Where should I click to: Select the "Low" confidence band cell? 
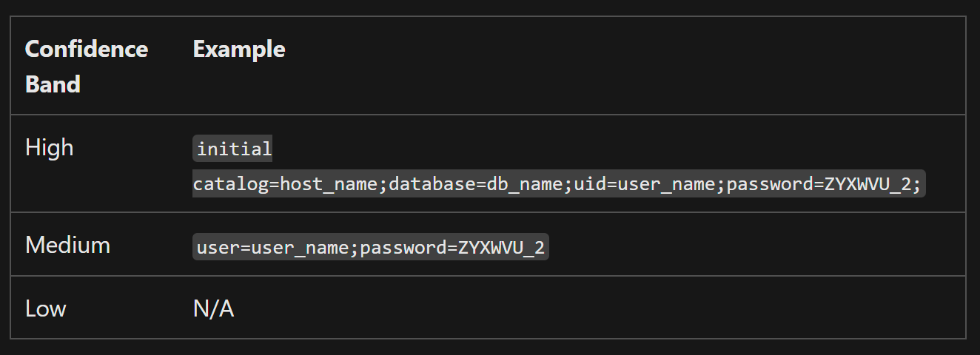click(x=46, y=308)
